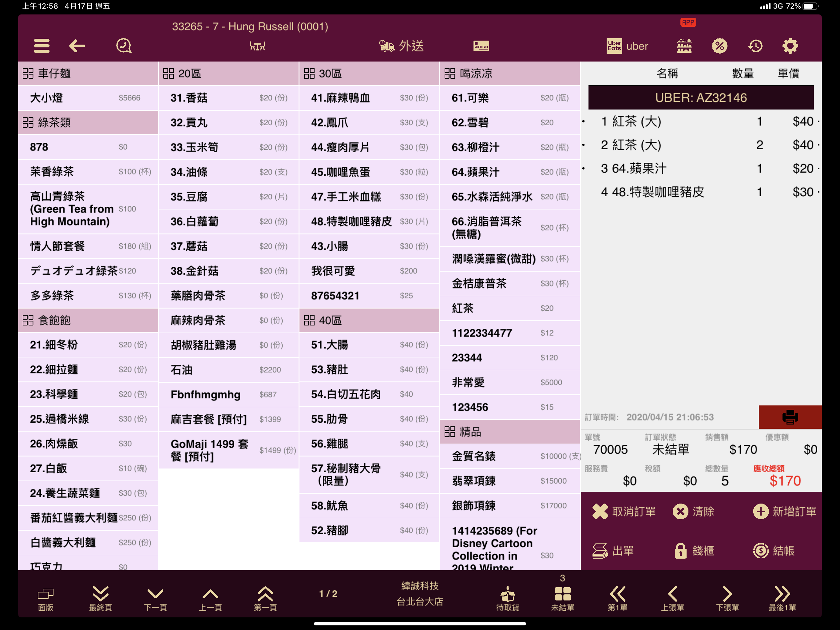Switch layout with the 面版 icon
This screenshot has width=840, height=630.
(x=46, y=598)
